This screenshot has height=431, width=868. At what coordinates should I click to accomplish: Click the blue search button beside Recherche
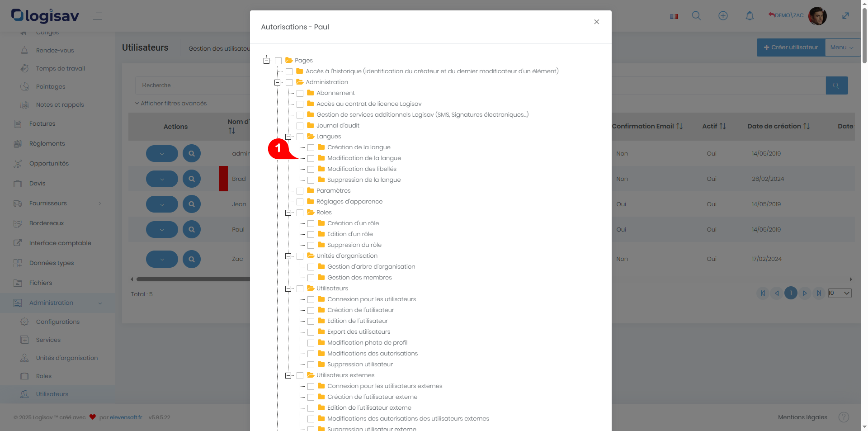pos(836,85)
